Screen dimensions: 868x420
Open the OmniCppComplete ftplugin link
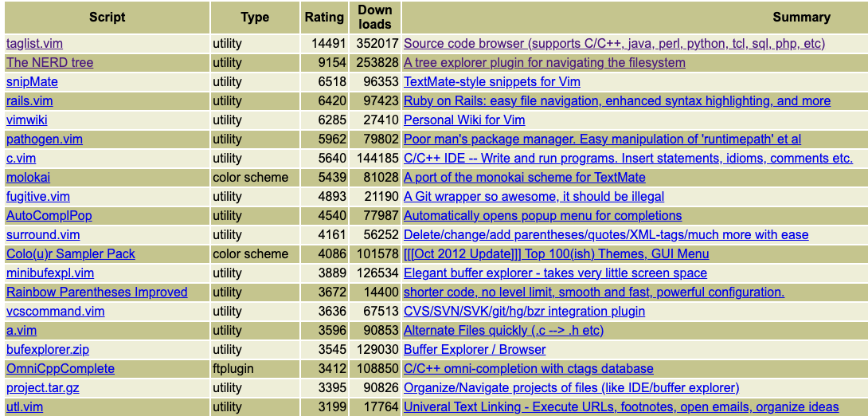[x=61, y=369]
